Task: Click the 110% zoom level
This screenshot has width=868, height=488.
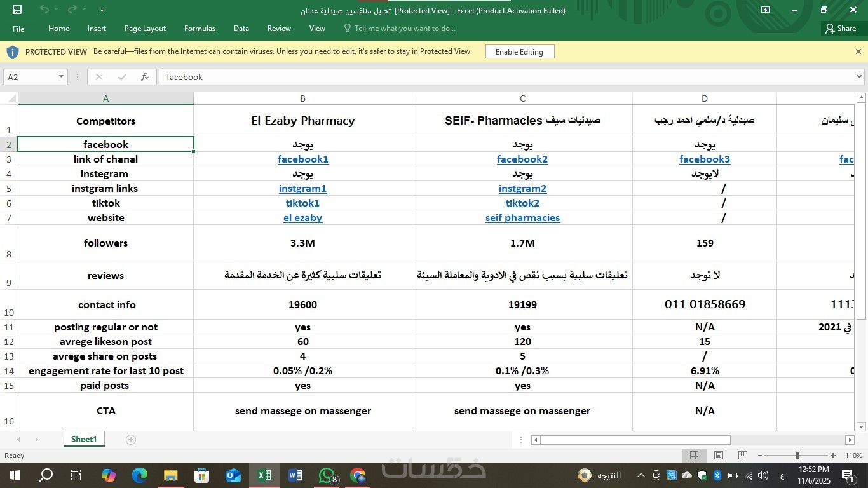Action: (x=853, y=456)
